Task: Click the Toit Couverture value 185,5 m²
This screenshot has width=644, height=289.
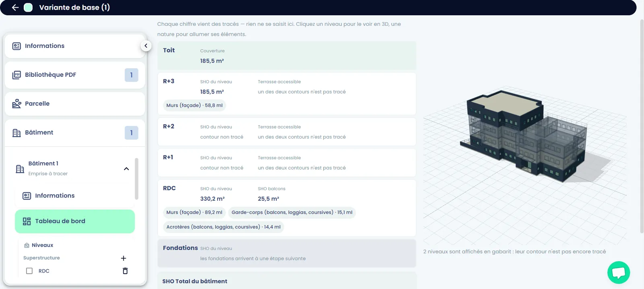Action: tap(212, 61)
